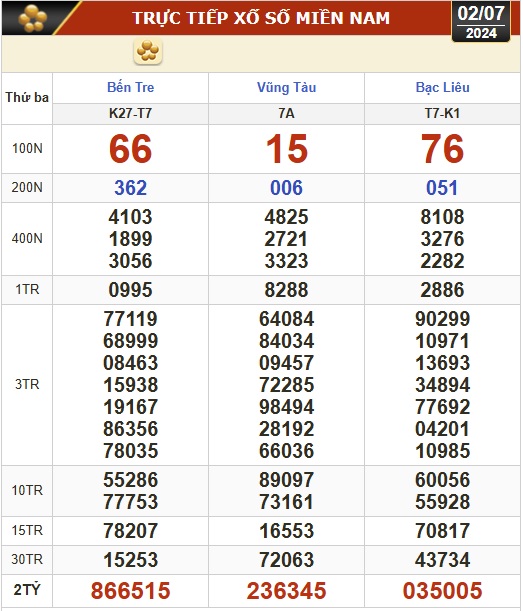Select the 15TR result 78207
The height and width of the screenshot is (611, 523).
(131, 531)
